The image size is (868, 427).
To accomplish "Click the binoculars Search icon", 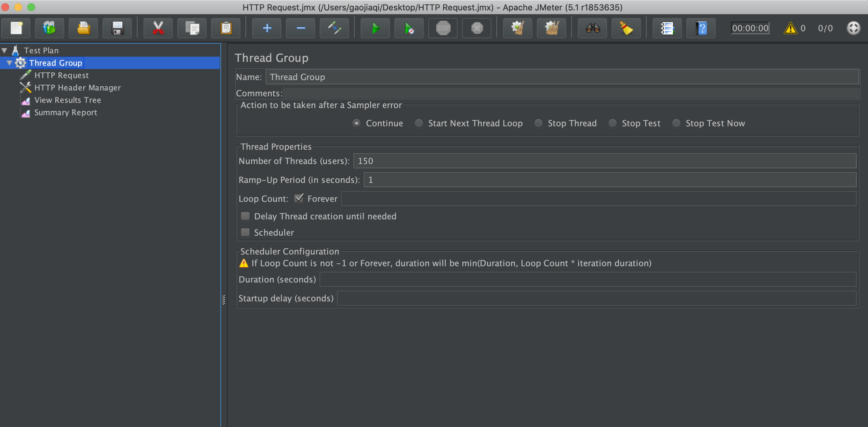I will coord(592,28).
